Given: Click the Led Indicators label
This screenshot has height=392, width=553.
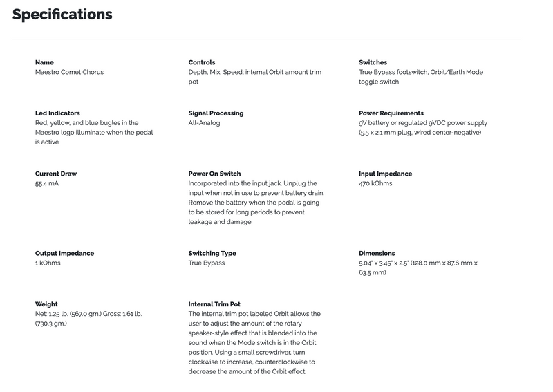Looking at the screenshot, I should (57, 113).
